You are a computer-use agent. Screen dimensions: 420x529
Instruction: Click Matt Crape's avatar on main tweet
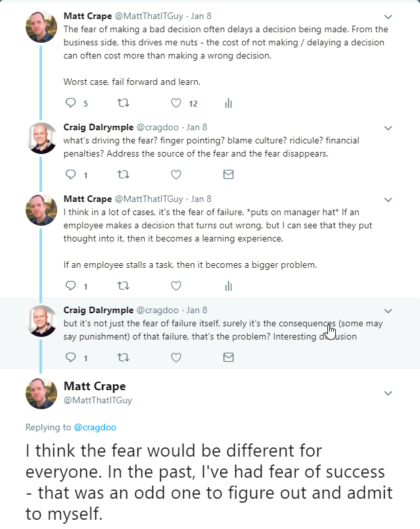41,393
